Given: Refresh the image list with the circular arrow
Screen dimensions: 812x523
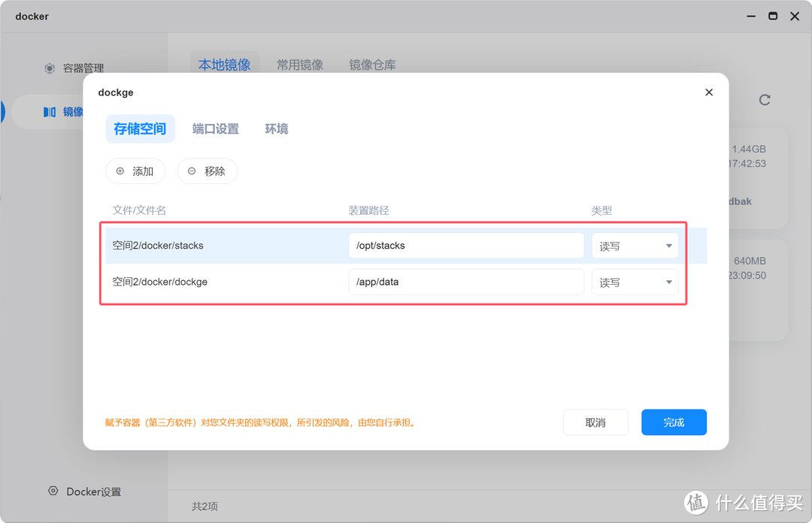Looking at the screenshot, I should pyautogui.click(x=764, y=99).
